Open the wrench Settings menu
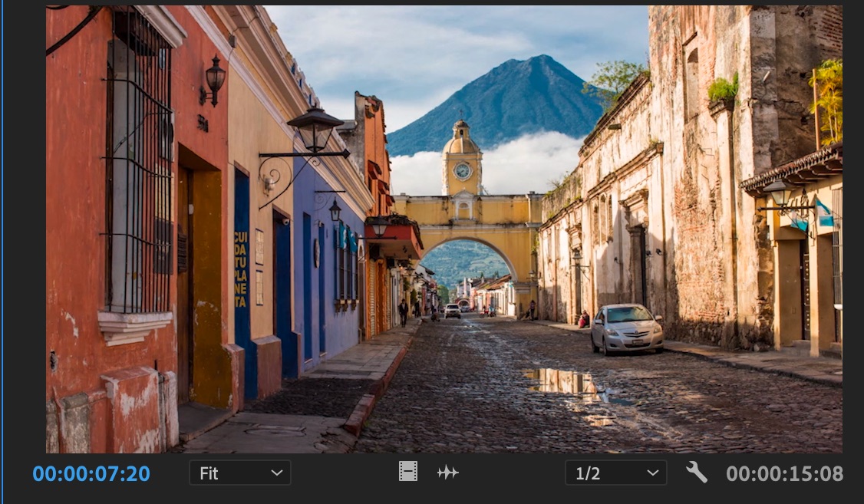Image resolution: width=864 pixels, height=504 pixels. click(697, 473)
